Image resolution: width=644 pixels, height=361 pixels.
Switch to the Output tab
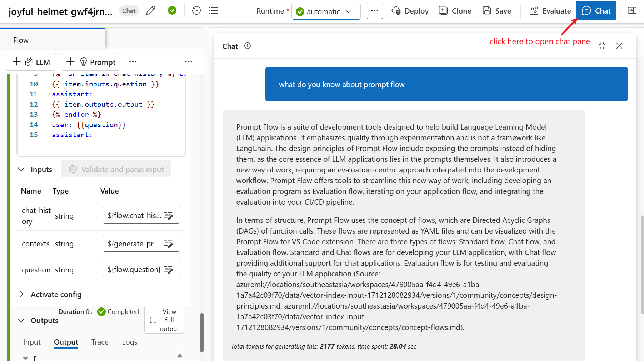tap(66, 342)
